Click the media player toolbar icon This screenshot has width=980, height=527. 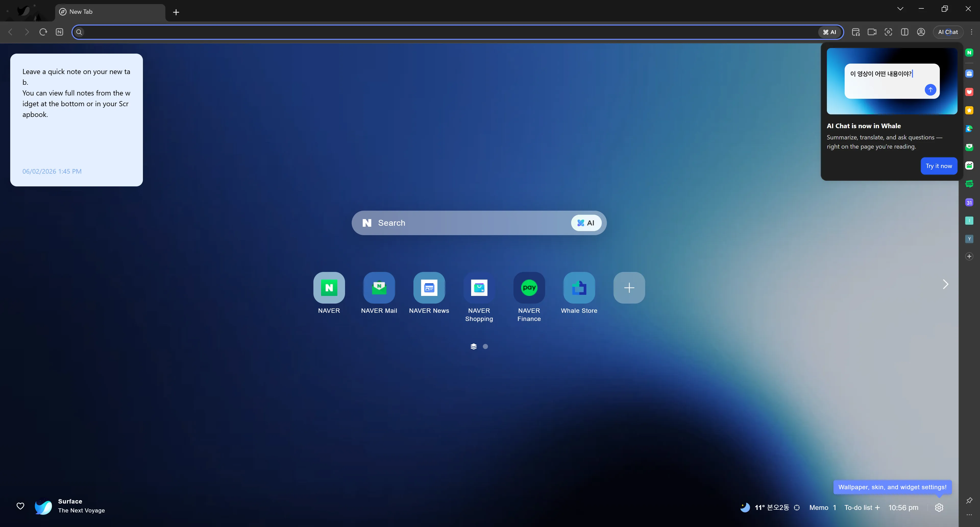click(856, 32)
